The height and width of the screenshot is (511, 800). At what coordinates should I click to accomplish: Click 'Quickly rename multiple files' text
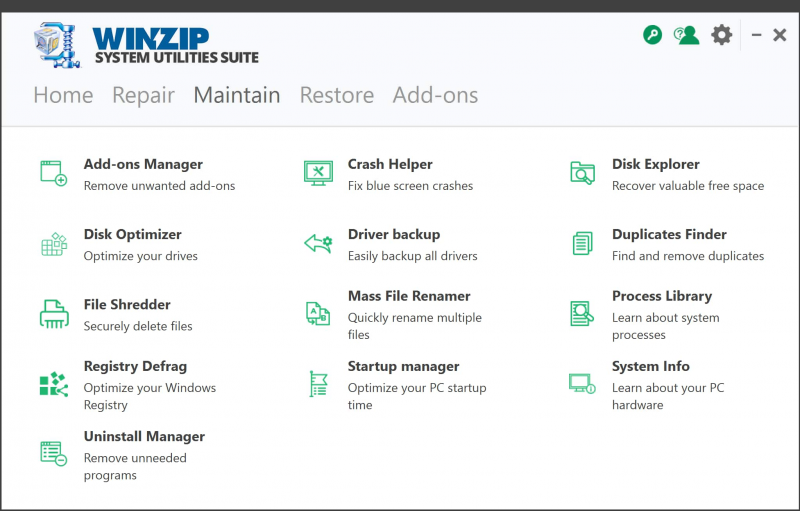tap(414, 326)
